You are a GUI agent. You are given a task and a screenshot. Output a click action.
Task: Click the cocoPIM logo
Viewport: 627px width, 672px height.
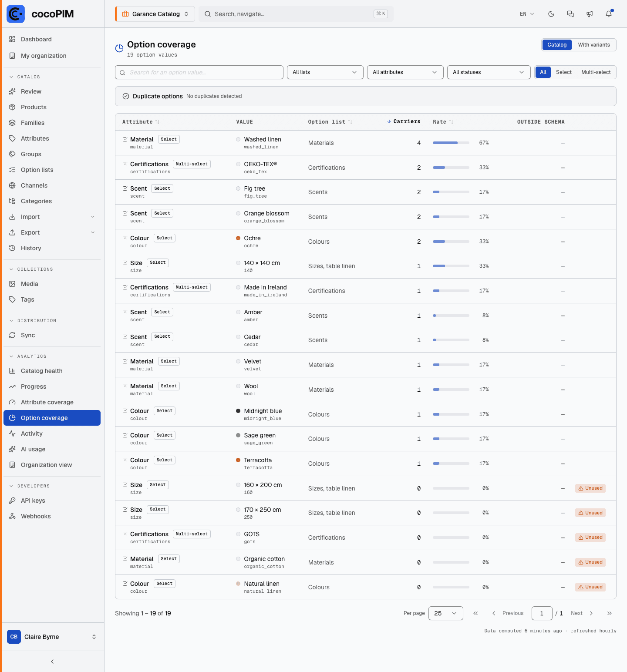click(40, 14)
